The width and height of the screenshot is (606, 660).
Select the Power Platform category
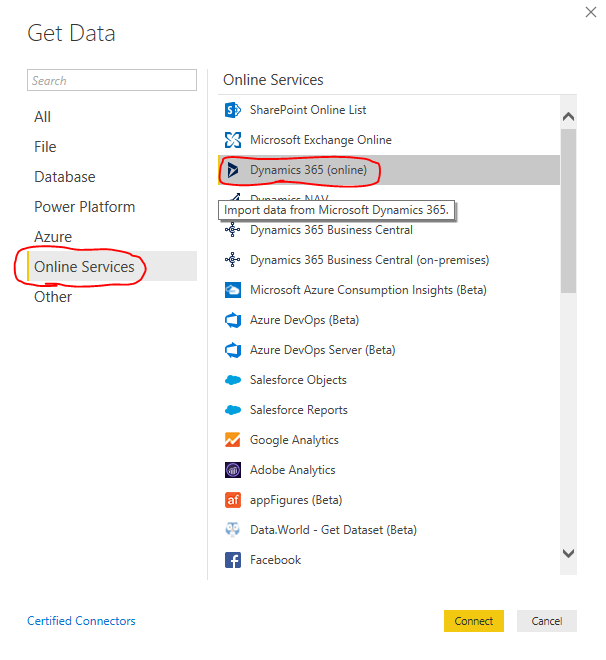coord(112,207)
